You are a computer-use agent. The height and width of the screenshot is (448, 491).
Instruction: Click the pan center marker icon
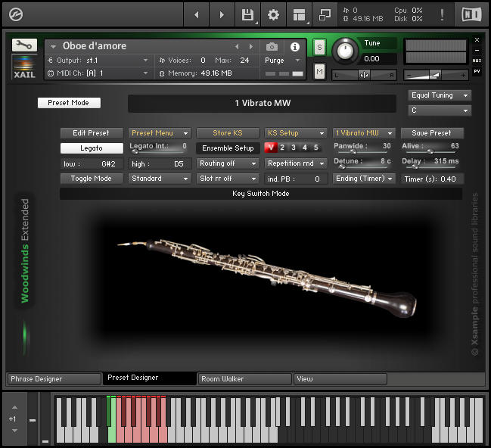(x=364, y=75)
